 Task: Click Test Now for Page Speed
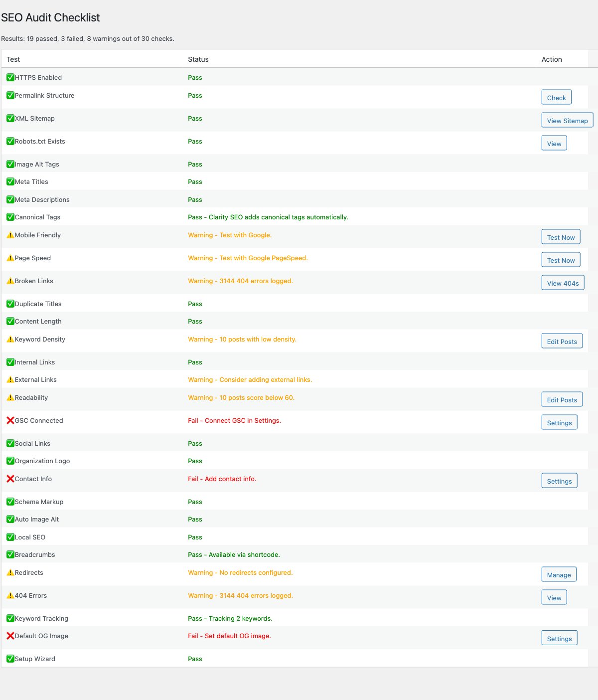pos(561,260)
